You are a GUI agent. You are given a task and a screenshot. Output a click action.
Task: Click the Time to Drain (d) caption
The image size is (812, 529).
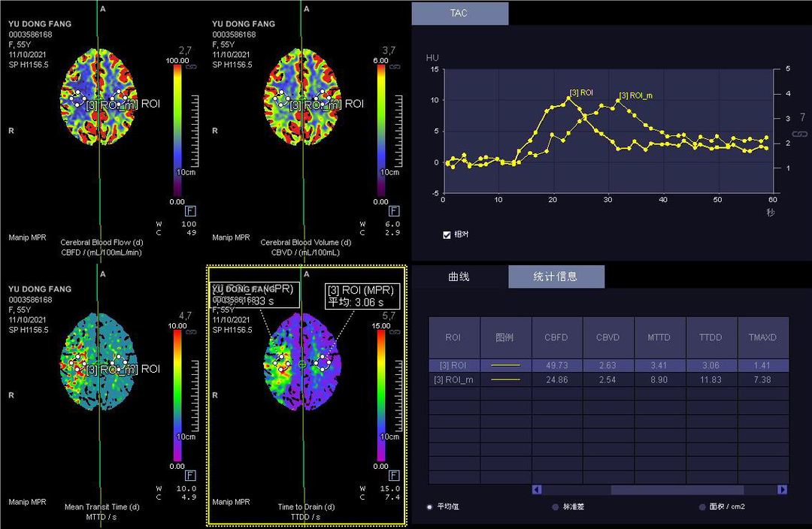click(306, 507)
